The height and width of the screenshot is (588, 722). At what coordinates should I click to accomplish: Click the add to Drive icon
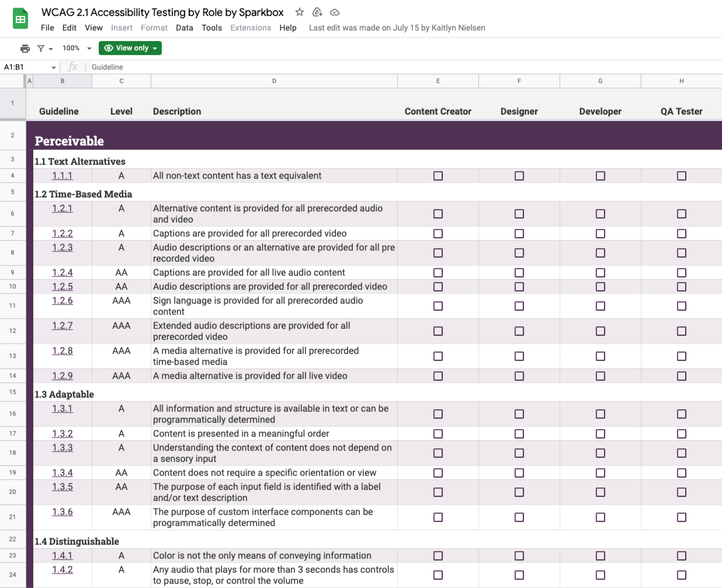coord(317,12)
